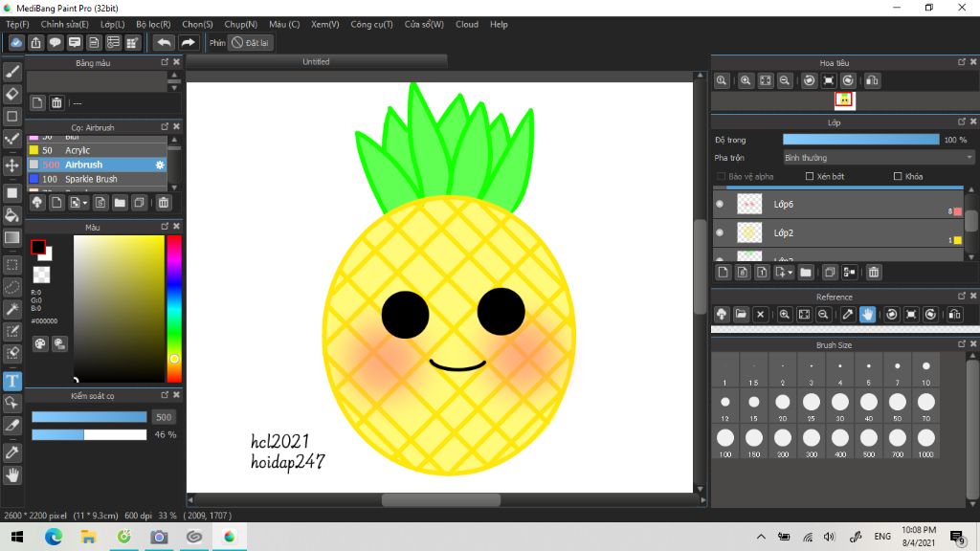Click the cloud save icon
The height and width of the screenshot is (551, 980).
click(16, 42)
